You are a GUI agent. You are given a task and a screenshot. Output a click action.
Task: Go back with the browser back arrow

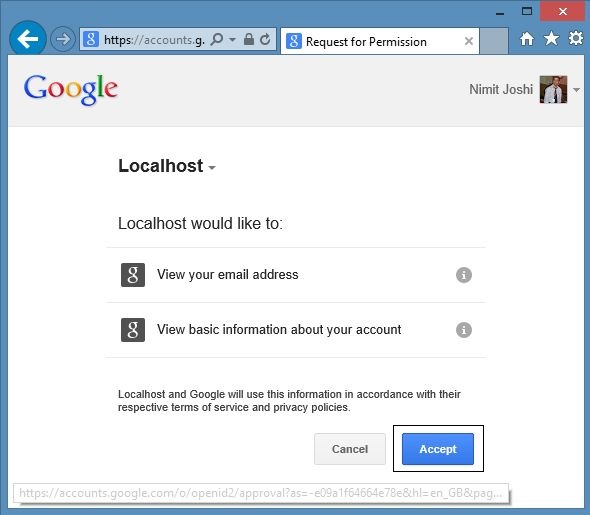click(27, 39)
